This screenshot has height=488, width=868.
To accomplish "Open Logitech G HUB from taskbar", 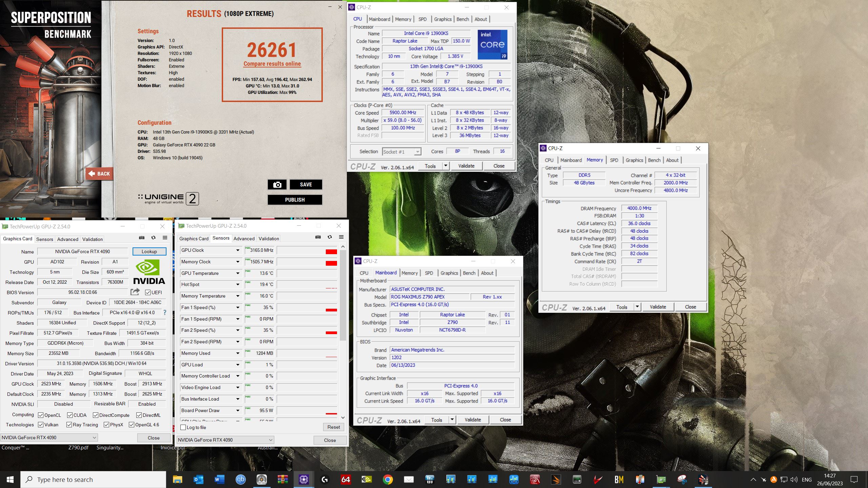I will pyautogui.click(x=324, y=480).
